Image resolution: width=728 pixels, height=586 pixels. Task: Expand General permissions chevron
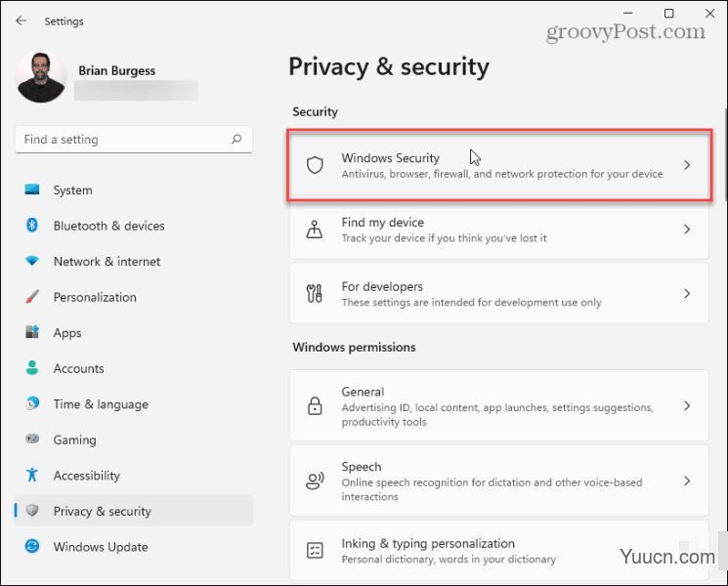[687, 406]
